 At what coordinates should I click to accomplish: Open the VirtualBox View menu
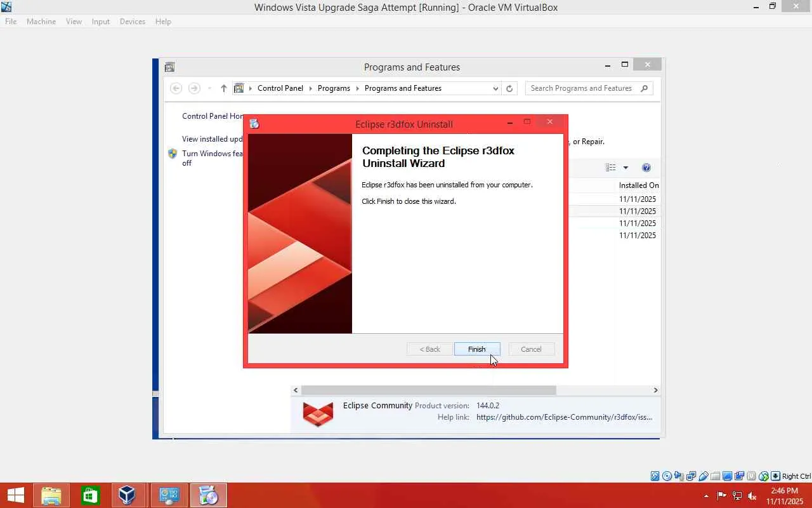[x=74, y=22]
